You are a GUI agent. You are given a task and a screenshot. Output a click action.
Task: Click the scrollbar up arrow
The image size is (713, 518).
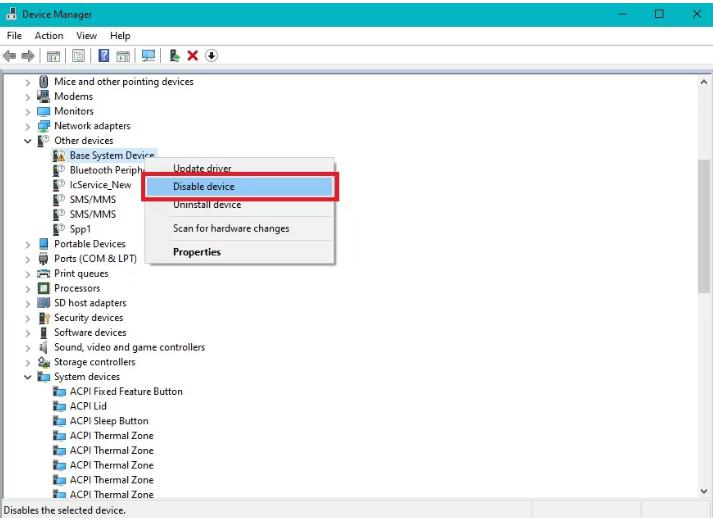click(x=704, y=82)
